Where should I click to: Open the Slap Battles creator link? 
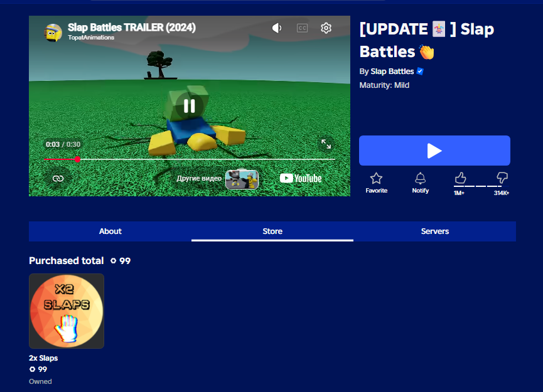(x=392, y=72)
